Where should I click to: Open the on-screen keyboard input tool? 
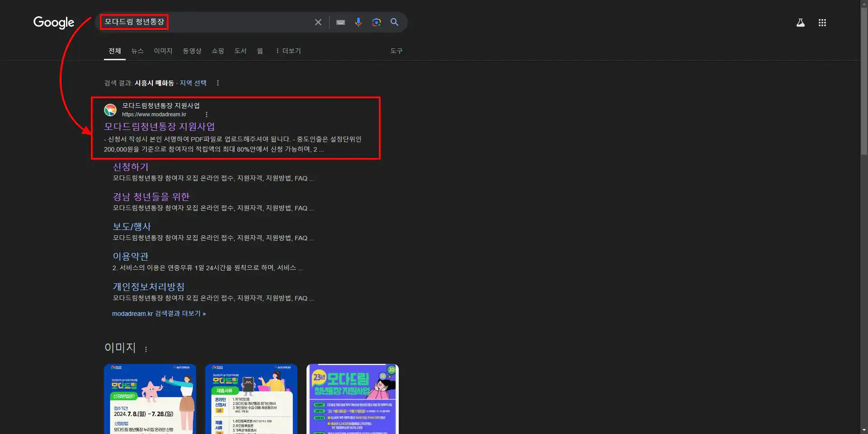point(340,22)
